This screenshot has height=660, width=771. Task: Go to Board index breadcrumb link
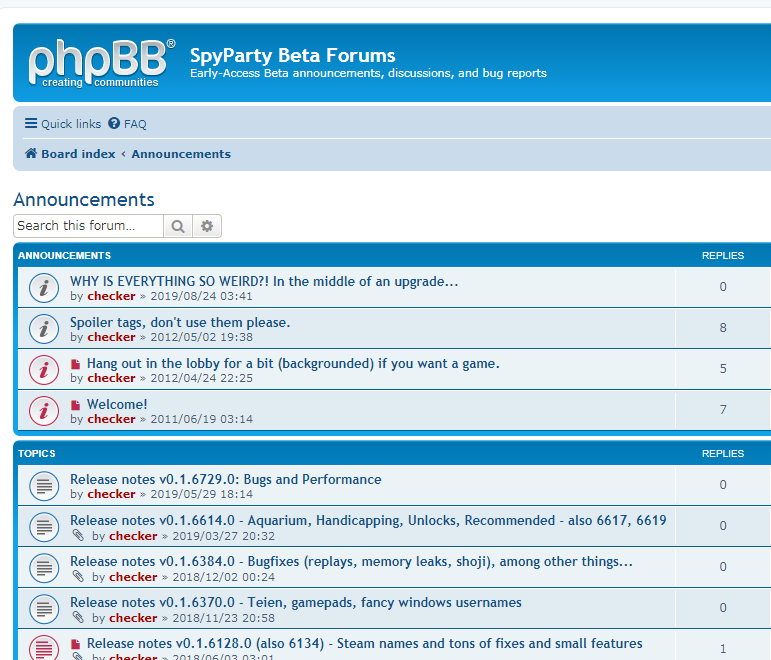click(78, 154)
